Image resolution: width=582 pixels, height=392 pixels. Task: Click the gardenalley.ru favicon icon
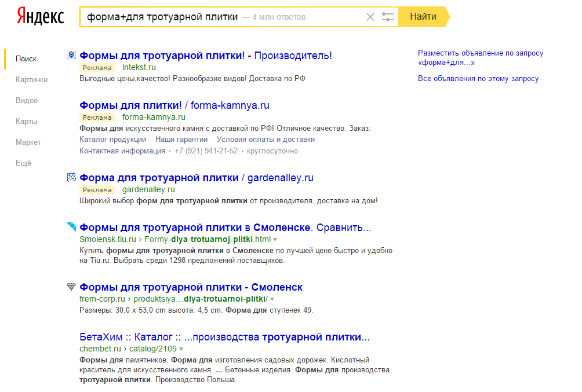coord(71,177)
